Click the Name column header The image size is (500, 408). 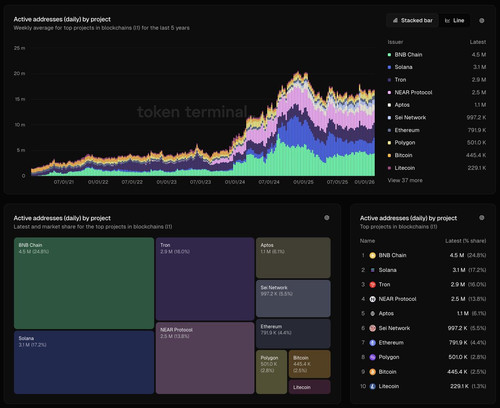367,241
